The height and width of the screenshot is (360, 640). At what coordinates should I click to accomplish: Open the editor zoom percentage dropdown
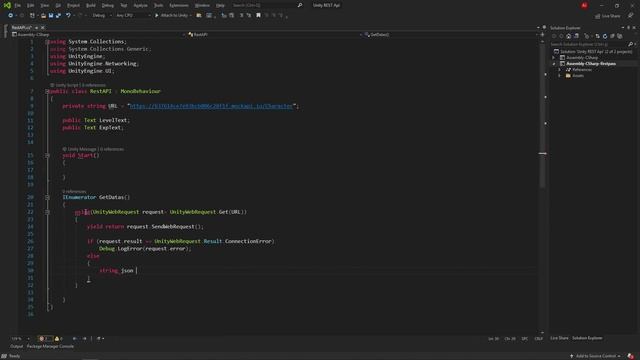20,338
